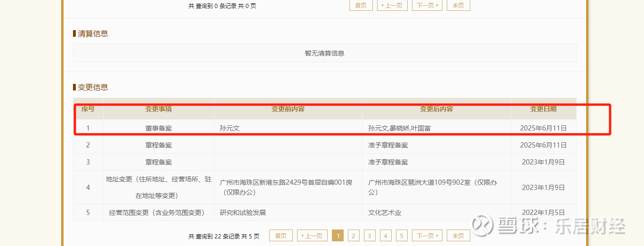Select the 2023年1月9日 date in row 4
The width and height of the screenshot is (644, 246).
pyautogui.click(x=543, y=187)
